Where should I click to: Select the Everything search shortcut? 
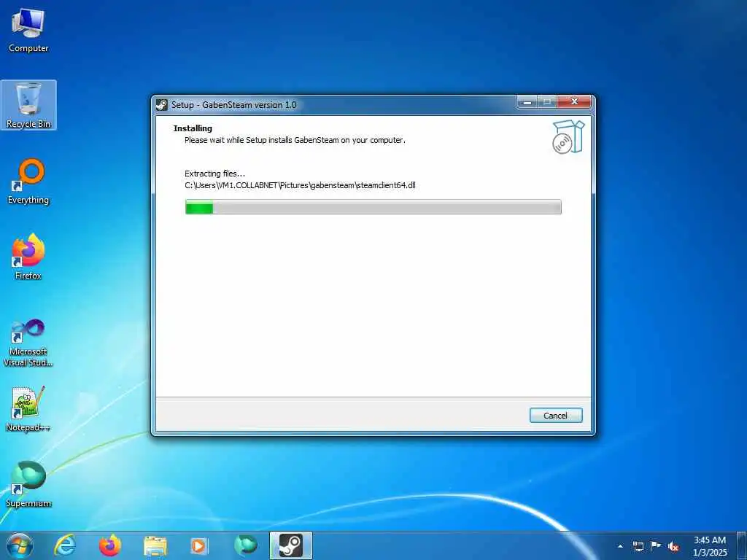tap(28, 182)
